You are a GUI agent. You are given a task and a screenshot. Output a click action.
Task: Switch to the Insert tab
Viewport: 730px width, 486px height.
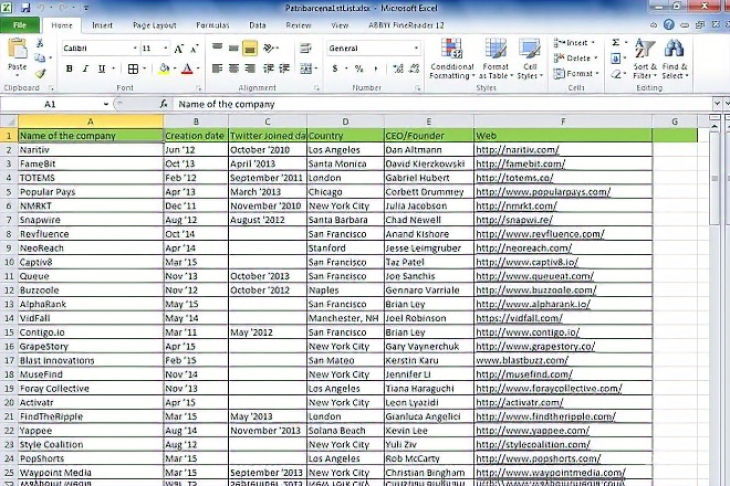pos(102,26)
